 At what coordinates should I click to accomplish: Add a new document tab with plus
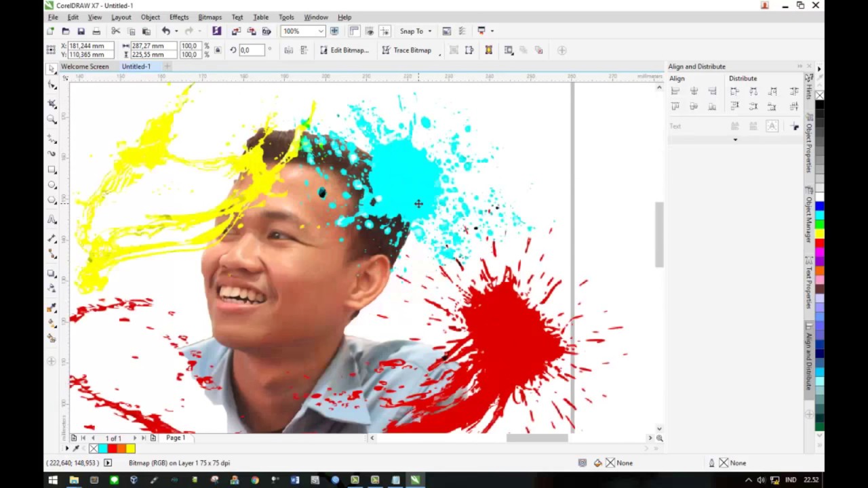click(167, 66)
